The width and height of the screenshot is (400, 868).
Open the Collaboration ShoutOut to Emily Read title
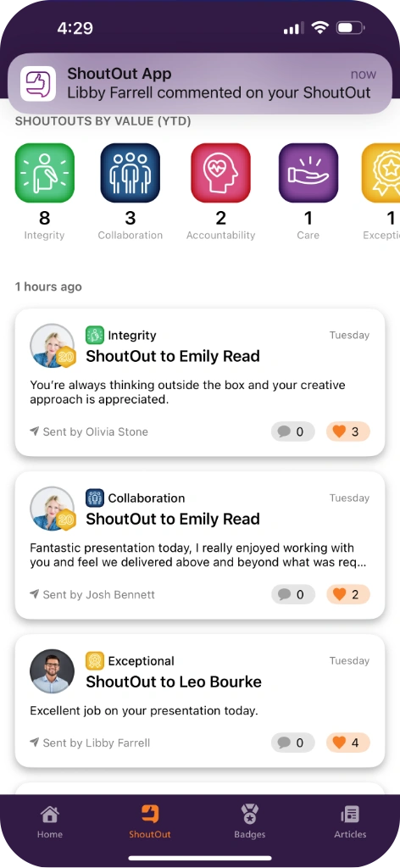click(x=173, y=519)
